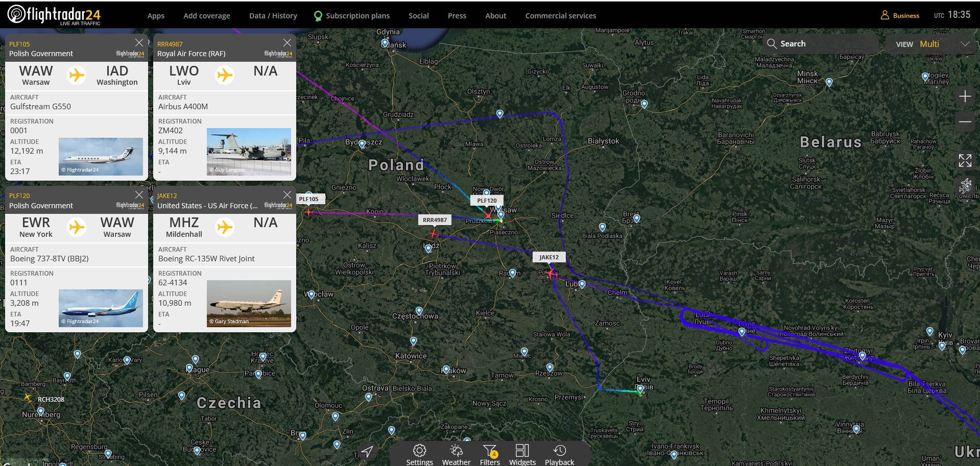Click the Biala Podlaska airport pin

pos(602,227)
